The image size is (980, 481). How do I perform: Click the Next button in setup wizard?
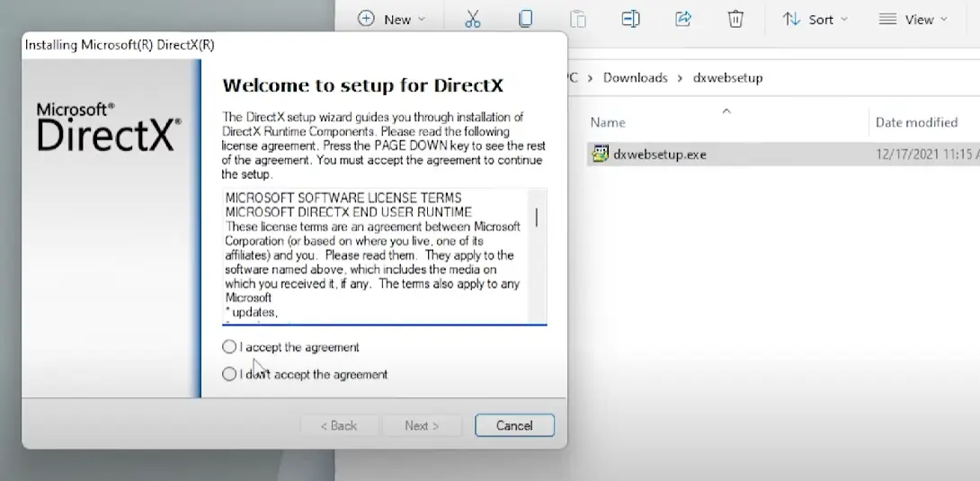pos(422,425)
